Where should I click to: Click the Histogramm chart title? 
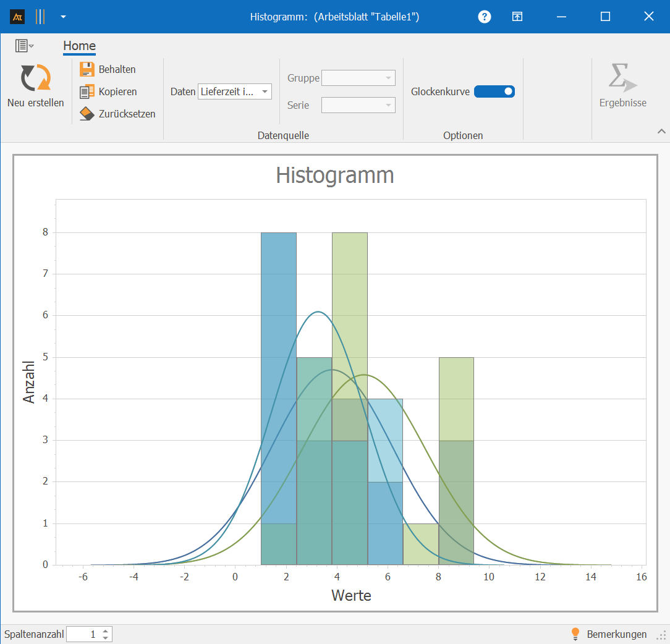click(x=334, y=175)
